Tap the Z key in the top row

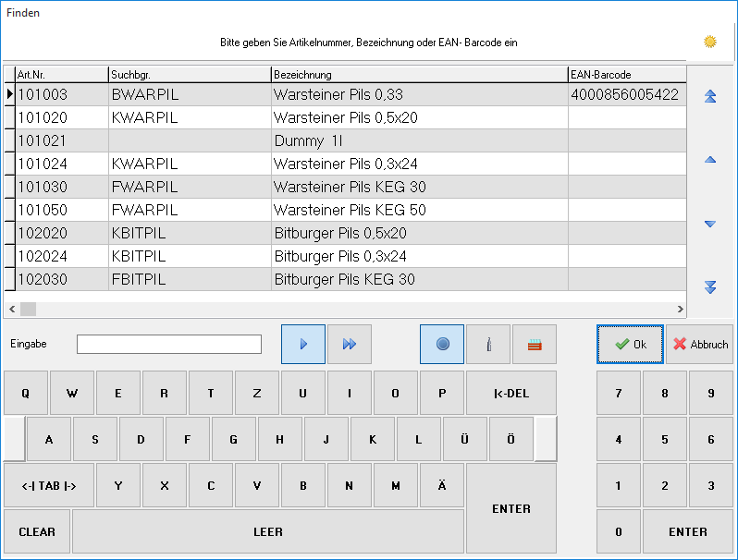[257, 393]
